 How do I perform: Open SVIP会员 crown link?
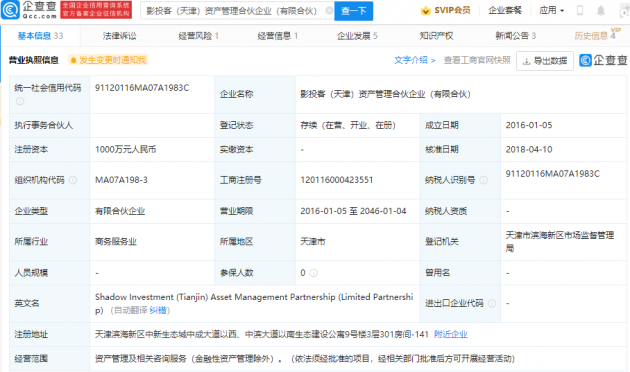446,10
